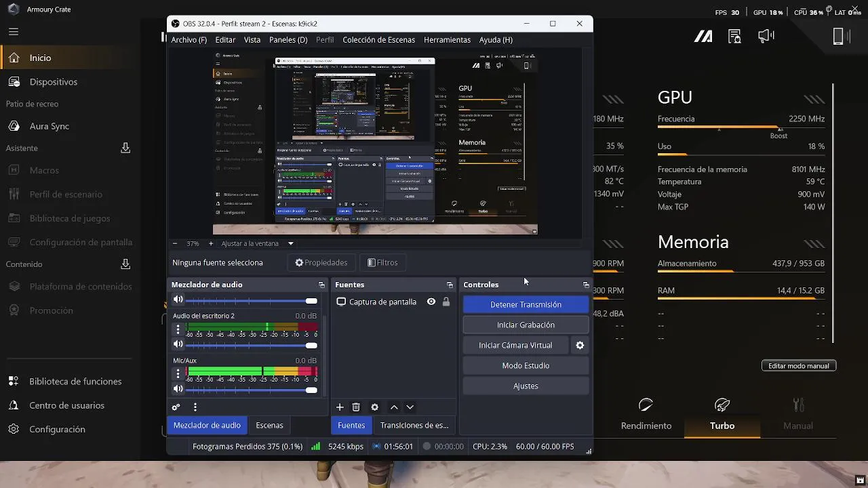Click the device phone icon in Armoury Crate

(839, 37)
